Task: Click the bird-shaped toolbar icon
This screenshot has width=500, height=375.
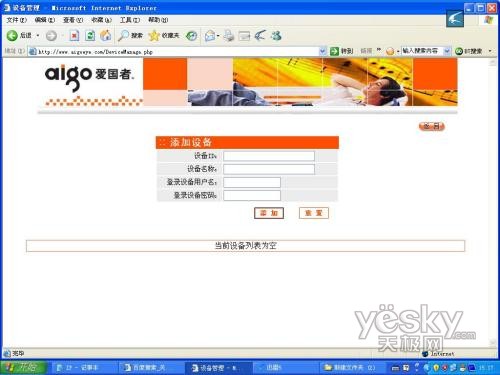Action: [260, 35]
